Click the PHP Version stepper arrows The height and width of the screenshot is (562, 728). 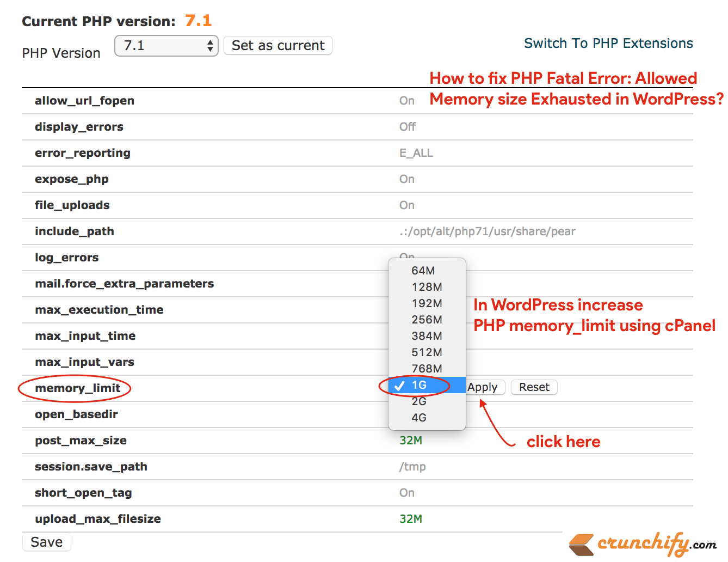211,46
